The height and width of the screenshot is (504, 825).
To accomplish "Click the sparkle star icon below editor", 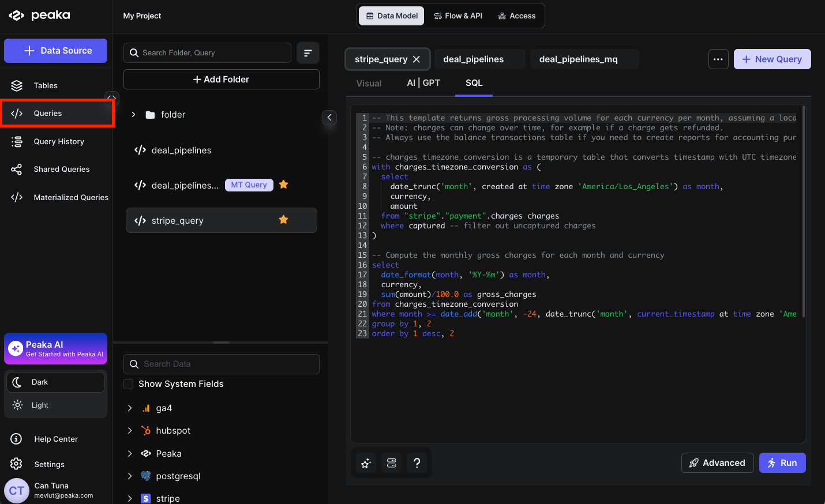I will (366, 463).
